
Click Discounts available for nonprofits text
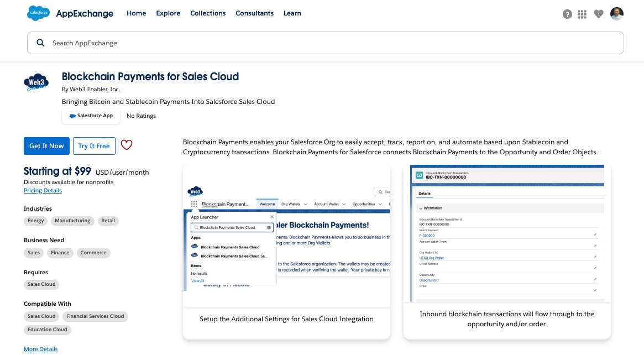[x=69, y=182]
